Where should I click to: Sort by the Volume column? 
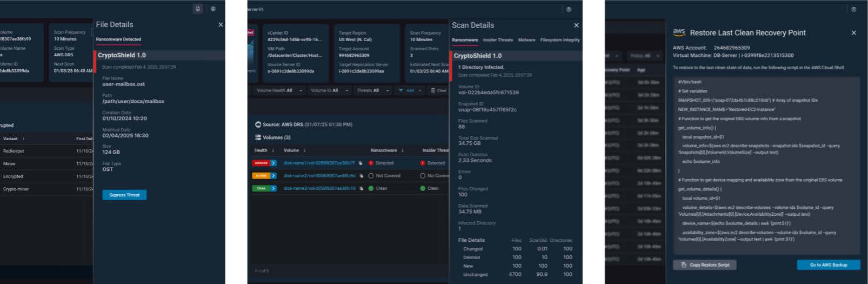(295, 150)
